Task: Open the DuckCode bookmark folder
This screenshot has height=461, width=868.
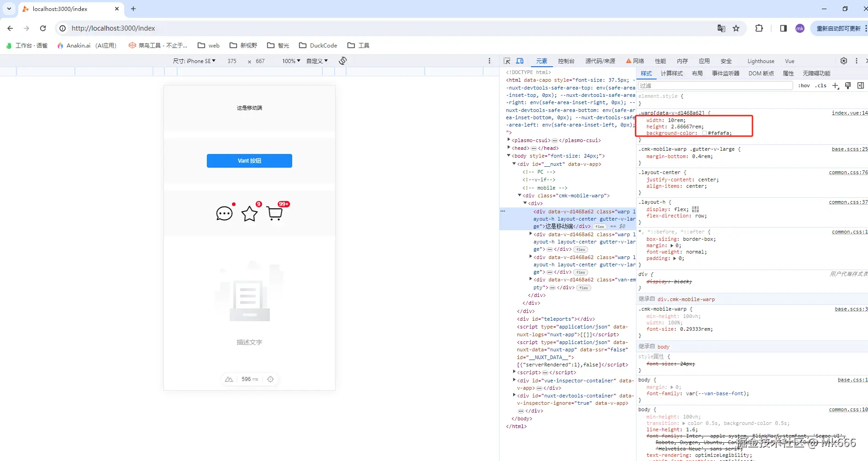Action: pyautogui.click(x=318, y=45)
